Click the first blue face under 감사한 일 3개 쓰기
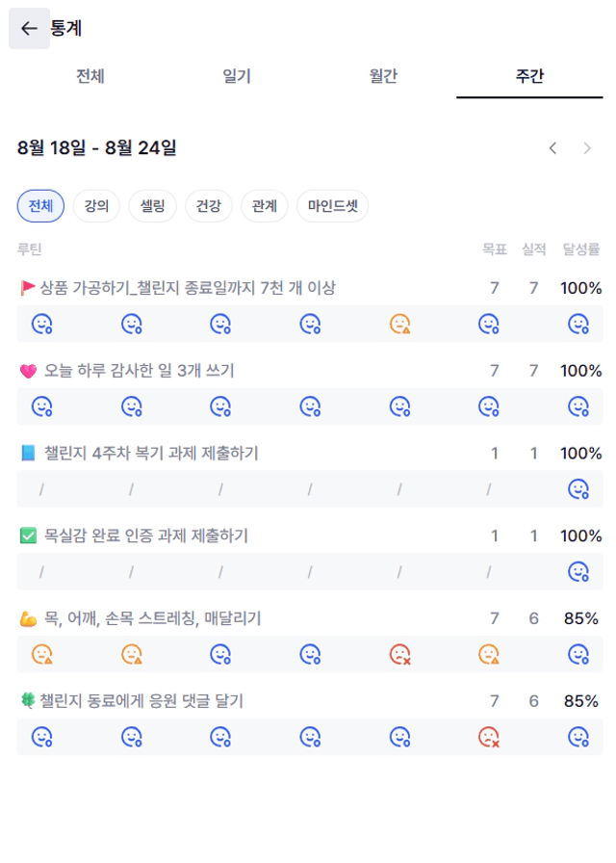 pos(41,406)
